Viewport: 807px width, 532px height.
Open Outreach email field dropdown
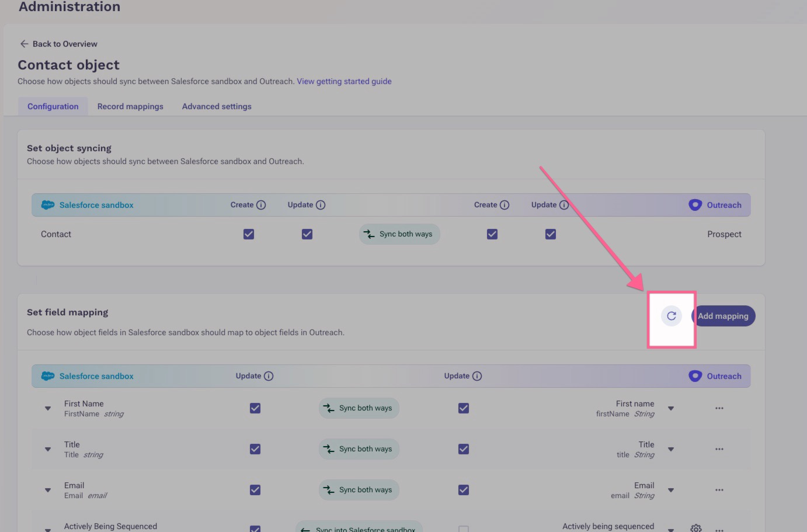click(671, 491)
